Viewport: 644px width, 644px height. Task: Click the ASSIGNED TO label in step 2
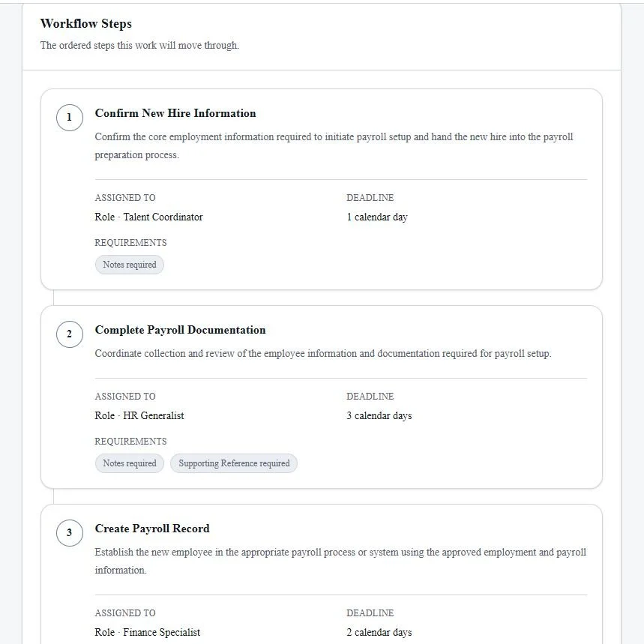point(125,397)
